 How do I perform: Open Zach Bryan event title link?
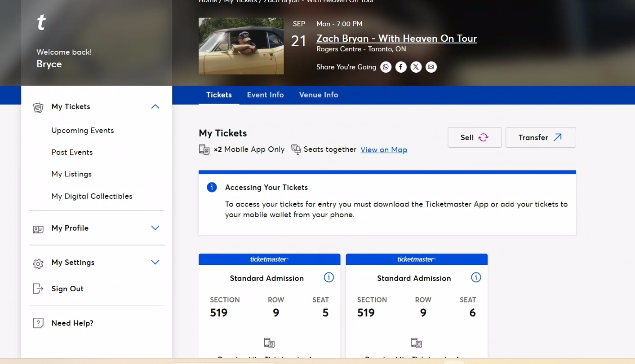click(396, 38)
